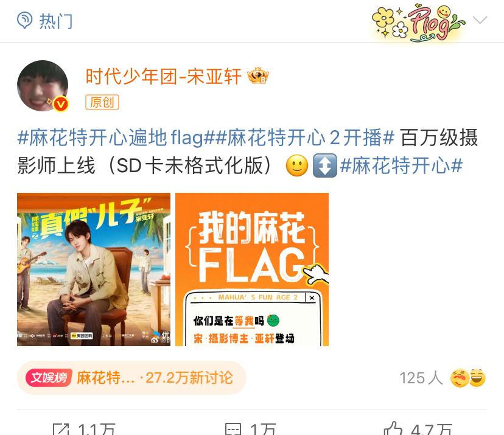Click the 原创 original tag
The image size is (504, 435).
pyautogui.click(x=102, y=102)
